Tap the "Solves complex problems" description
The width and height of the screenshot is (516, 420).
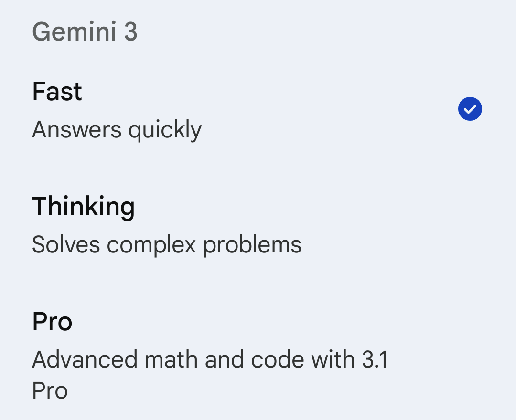(x=166, y=245)
